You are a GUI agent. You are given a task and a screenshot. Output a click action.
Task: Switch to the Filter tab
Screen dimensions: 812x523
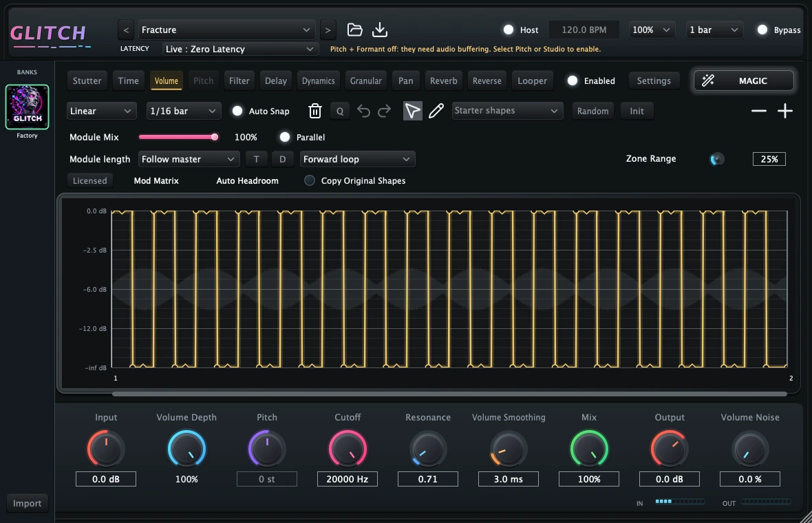click(239, 81)
